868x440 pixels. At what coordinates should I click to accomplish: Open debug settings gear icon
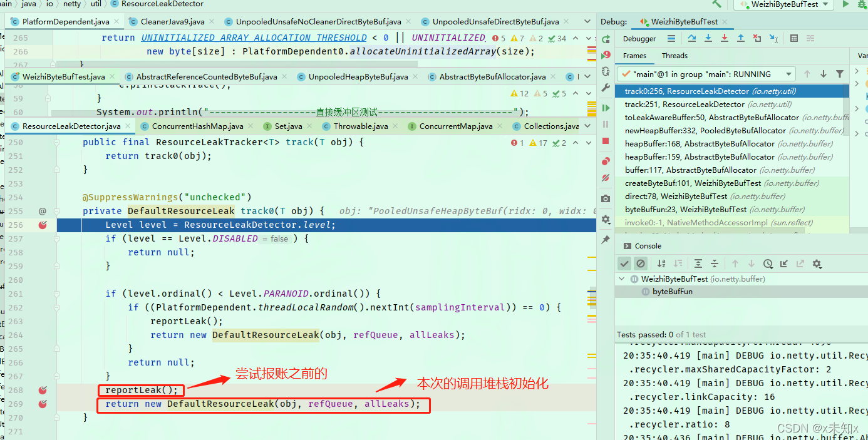[606, 219]
